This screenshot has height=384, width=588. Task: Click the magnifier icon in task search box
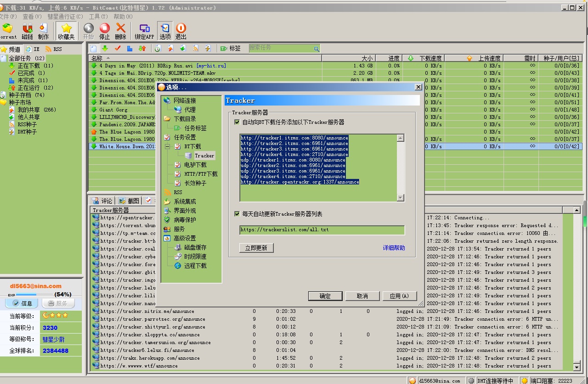coord(316,48)
